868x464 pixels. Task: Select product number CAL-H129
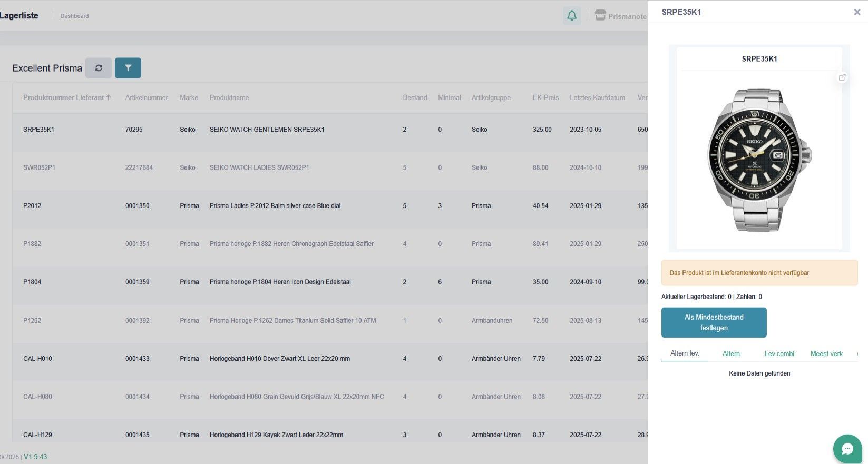tap(37, 435)
